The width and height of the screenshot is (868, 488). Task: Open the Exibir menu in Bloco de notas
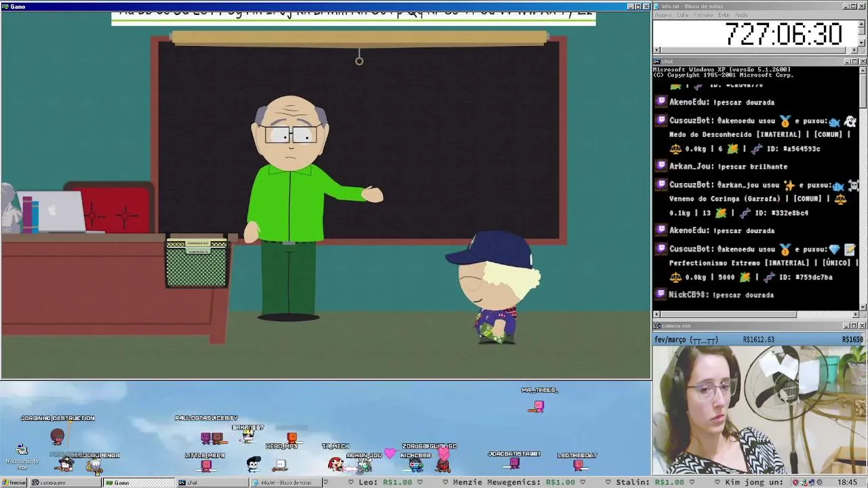pos(724,15)
